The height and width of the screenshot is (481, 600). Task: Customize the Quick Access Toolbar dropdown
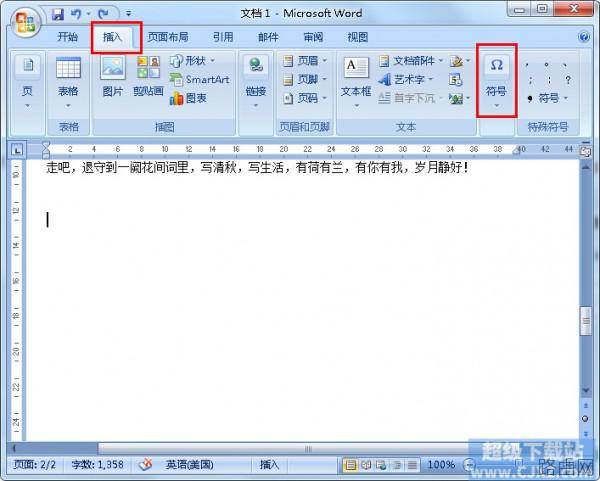pyautogui.click(x=129, y=14)
